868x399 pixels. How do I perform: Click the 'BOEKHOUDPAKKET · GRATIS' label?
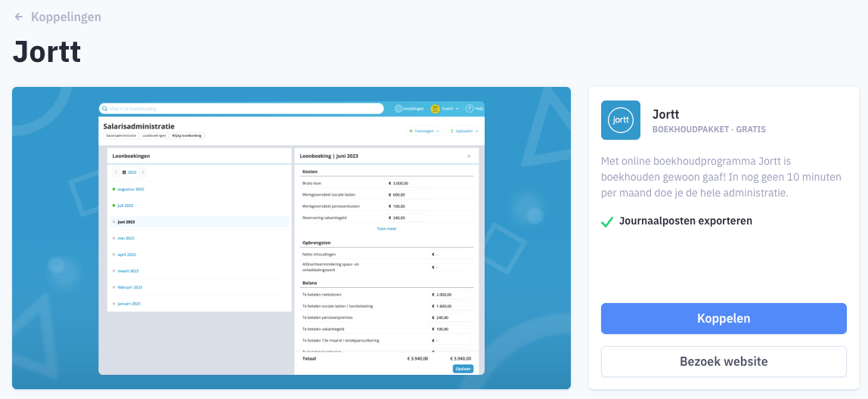coord(709,129)
